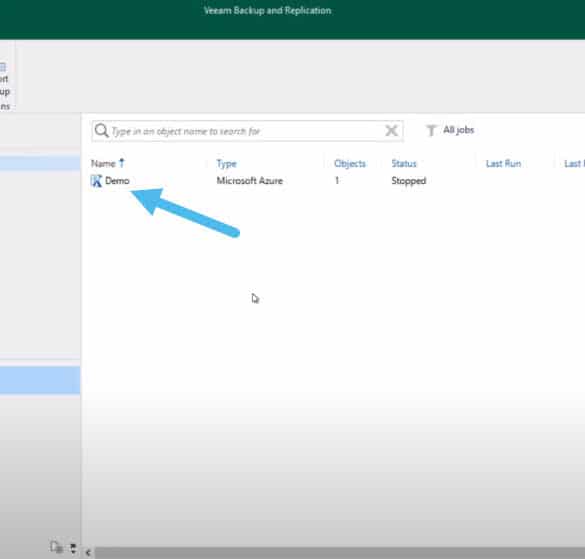
Task: Sort by the Type column header
Action: (x=226, y=164)
